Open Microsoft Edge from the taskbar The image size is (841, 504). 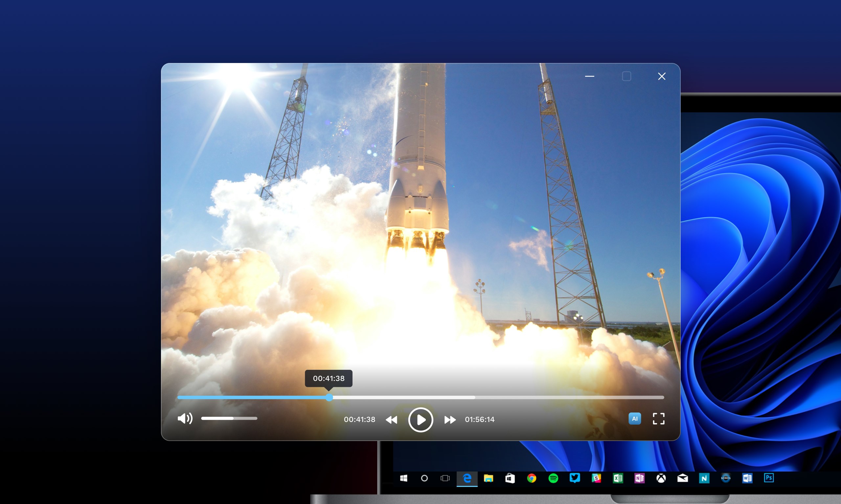[467, 478]
